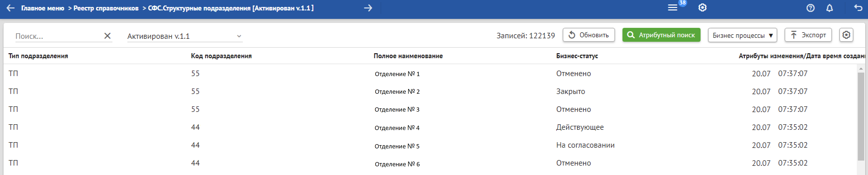Open the "Бизнес процессы" dropdown
The width and height of the screenshot is (868, 175).
coord(742,35)
